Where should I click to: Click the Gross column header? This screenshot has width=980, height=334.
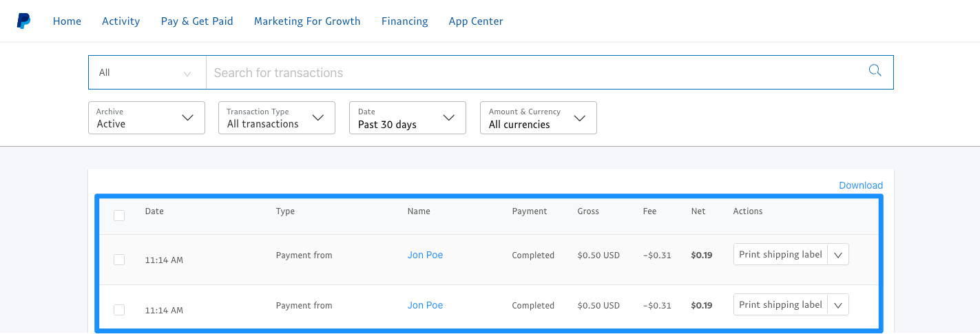point(588,211)
